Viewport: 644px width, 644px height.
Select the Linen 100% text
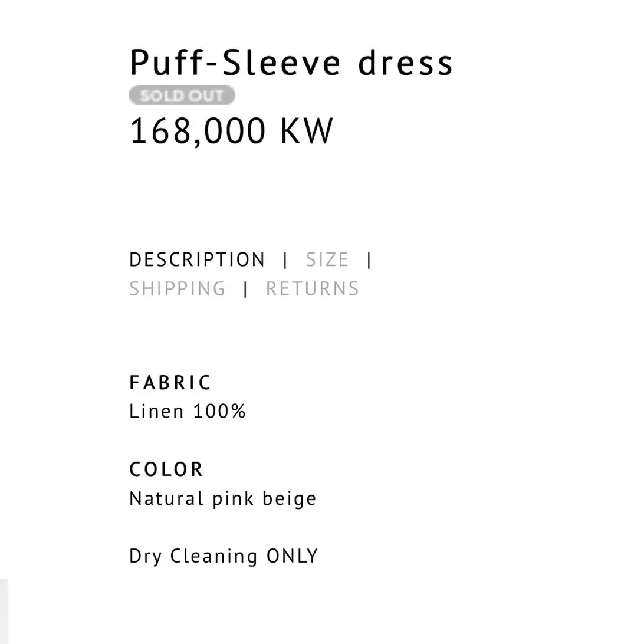point(188,412)
